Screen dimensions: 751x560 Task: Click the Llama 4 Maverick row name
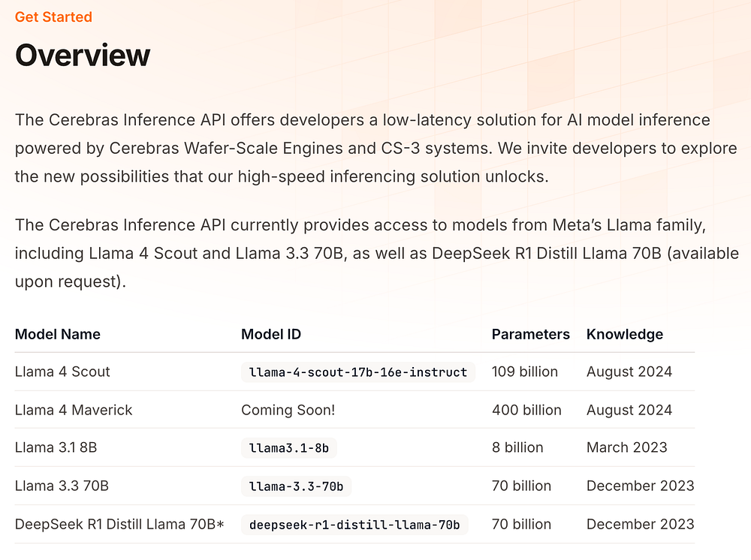pos(74,410)
